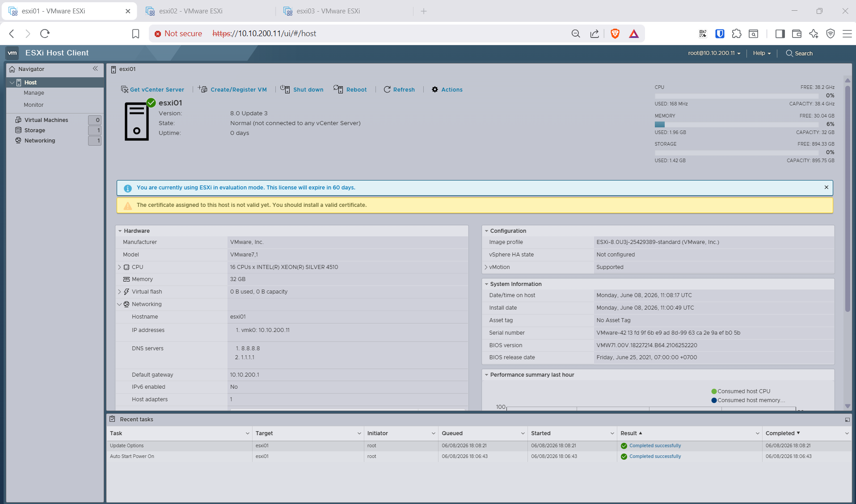Click the certificate warning triangle icon
The height and width of the screenshot is (504, 856).
pyautogui.click(x=128, y=206)
